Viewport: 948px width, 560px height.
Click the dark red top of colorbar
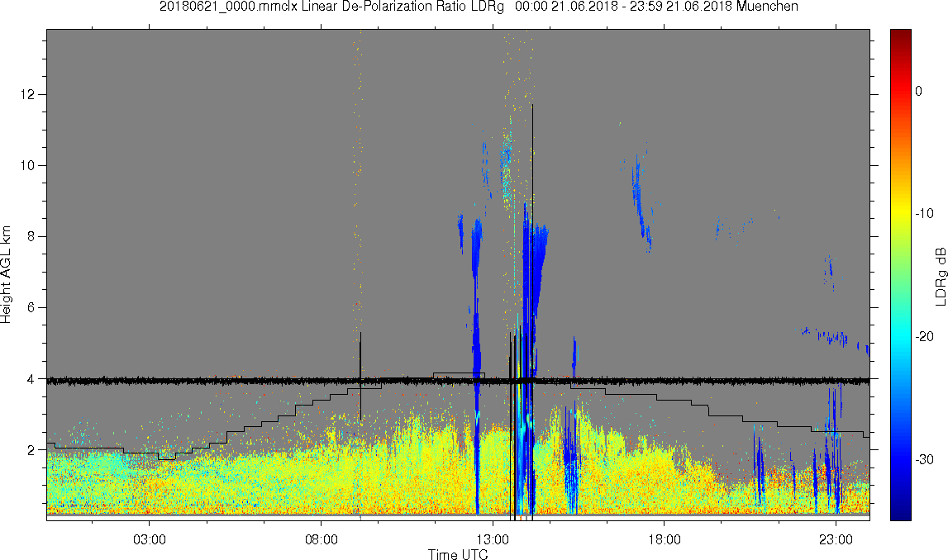click(x=900, y=35)
